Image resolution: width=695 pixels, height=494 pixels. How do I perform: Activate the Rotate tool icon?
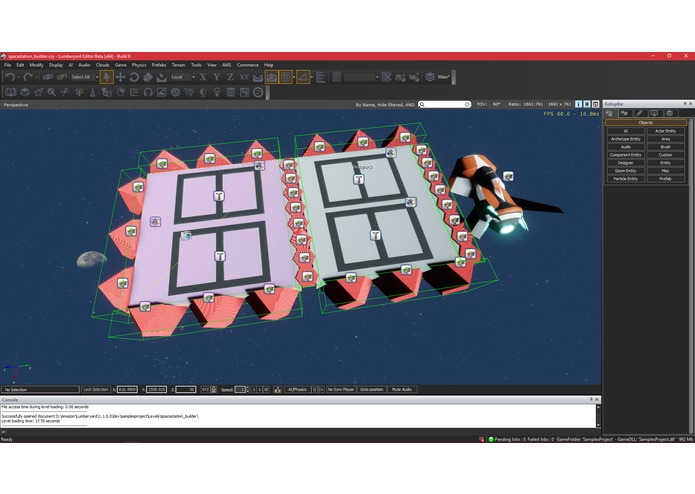134,77
